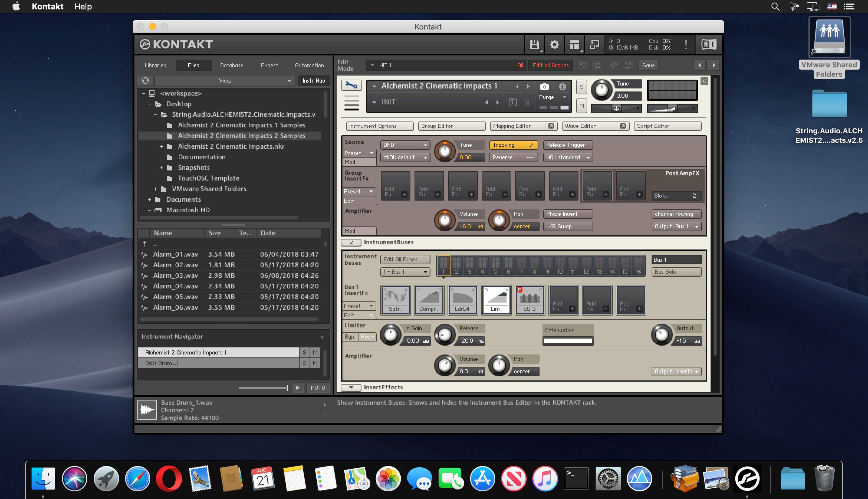Click Edit All Buses
The width and height of the screenshot is (868, 499).
(405, 260)
